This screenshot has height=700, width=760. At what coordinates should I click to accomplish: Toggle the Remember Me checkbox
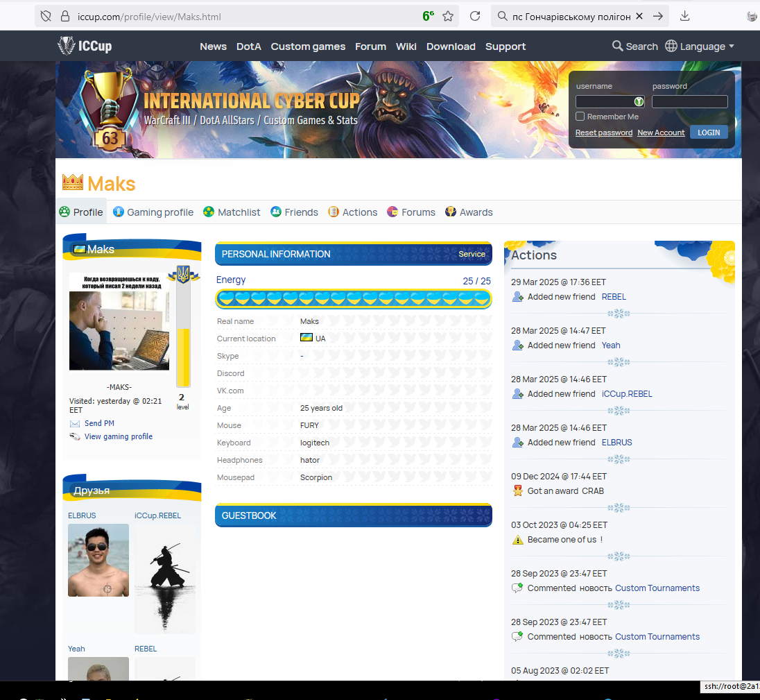point(580,117)
